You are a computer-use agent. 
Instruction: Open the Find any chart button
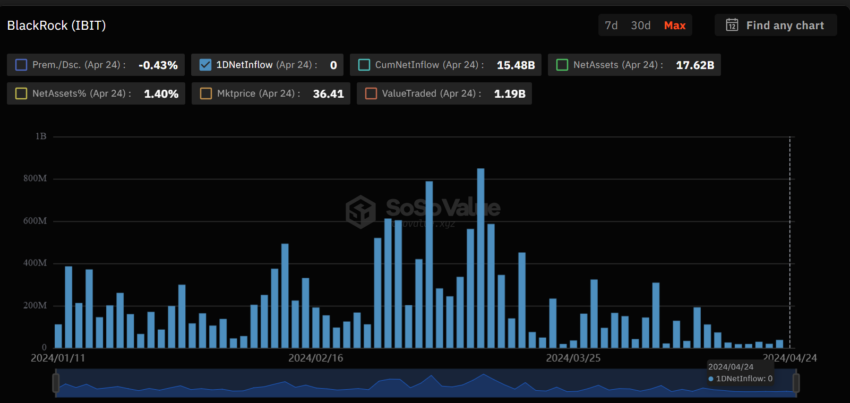point(776,25)
